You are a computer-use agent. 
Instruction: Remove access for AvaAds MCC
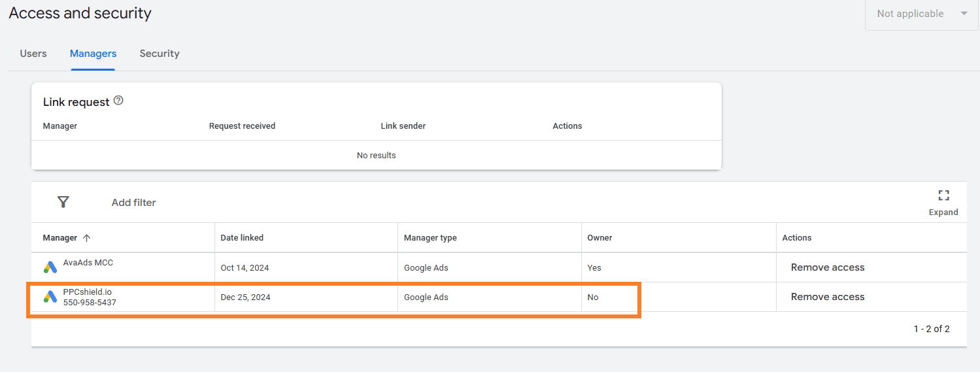click(827, 267)
